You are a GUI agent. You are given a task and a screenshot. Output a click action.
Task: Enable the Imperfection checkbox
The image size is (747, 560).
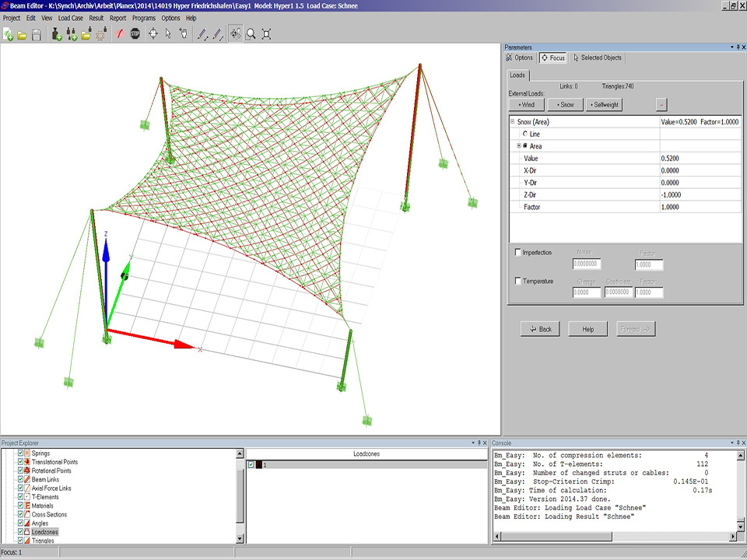click(519, 253)
